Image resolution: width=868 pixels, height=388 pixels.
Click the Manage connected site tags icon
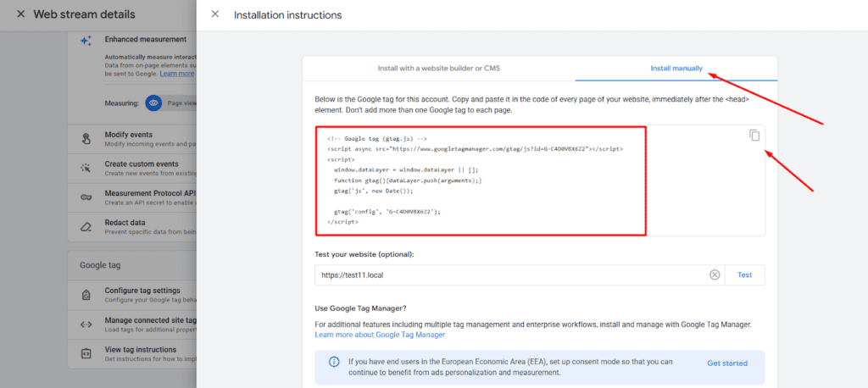click(x=86, y=324)
